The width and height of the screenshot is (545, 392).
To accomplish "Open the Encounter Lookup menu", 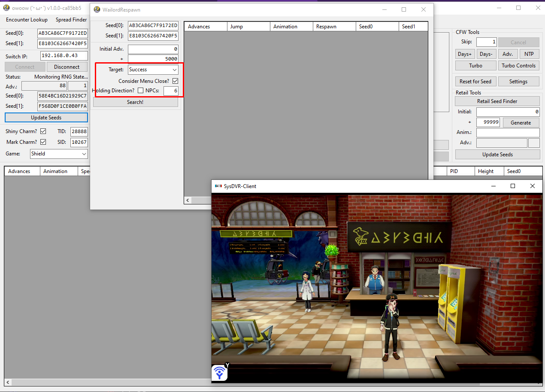I will (27, 20).
